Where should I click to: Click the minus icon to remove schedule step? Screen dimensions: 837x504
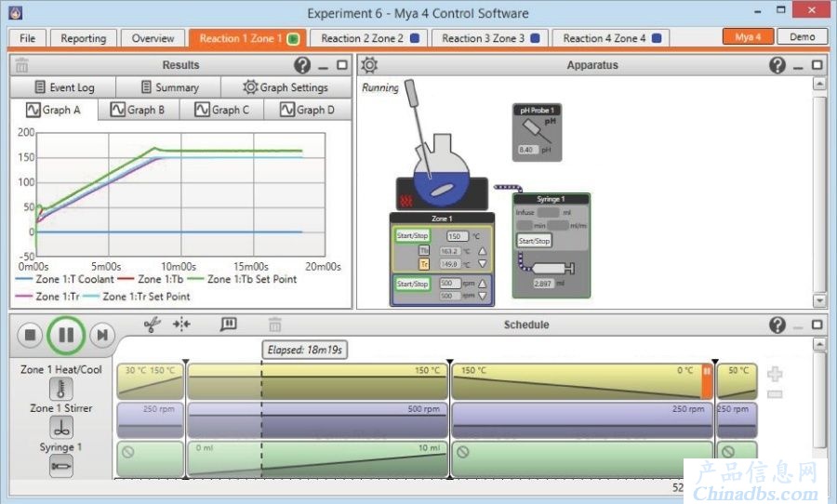click(775, 394)
